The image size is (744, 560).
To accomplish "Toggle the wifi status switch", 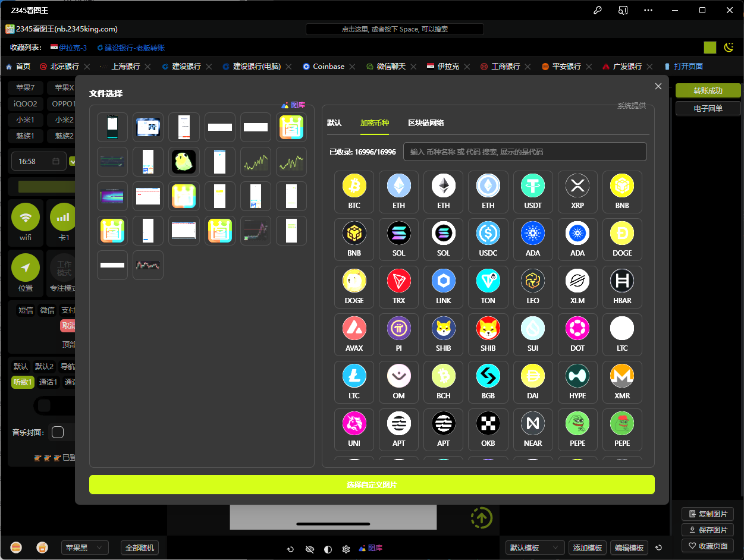I will [26, 218].
